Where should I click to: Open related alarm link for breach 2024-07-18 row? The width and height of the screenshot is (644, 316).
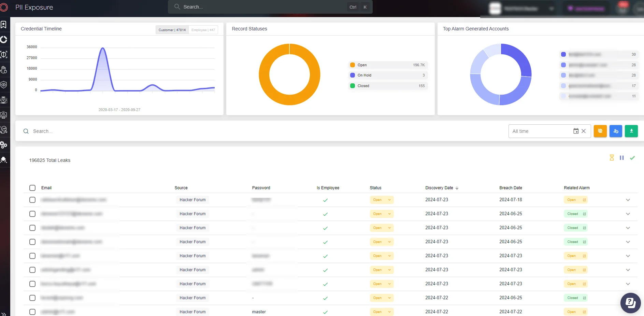click(x=575, y=200)
